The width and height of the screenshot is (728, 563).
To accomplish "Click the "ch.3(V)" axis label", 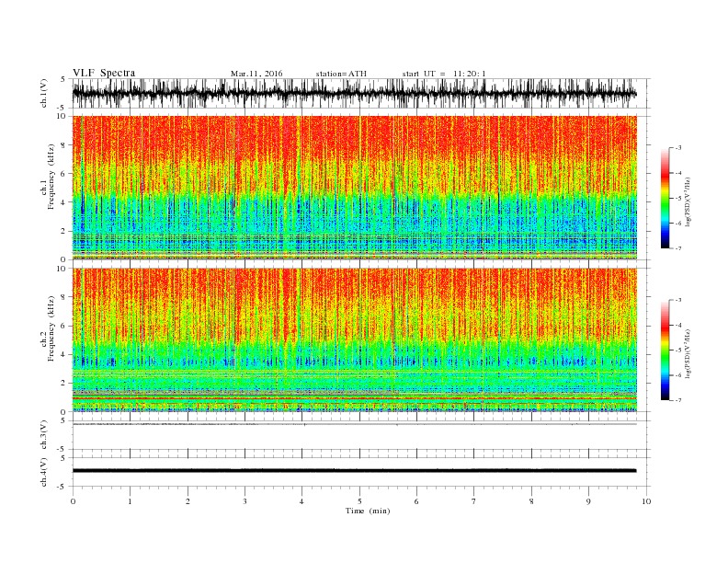I will (44, 435).
